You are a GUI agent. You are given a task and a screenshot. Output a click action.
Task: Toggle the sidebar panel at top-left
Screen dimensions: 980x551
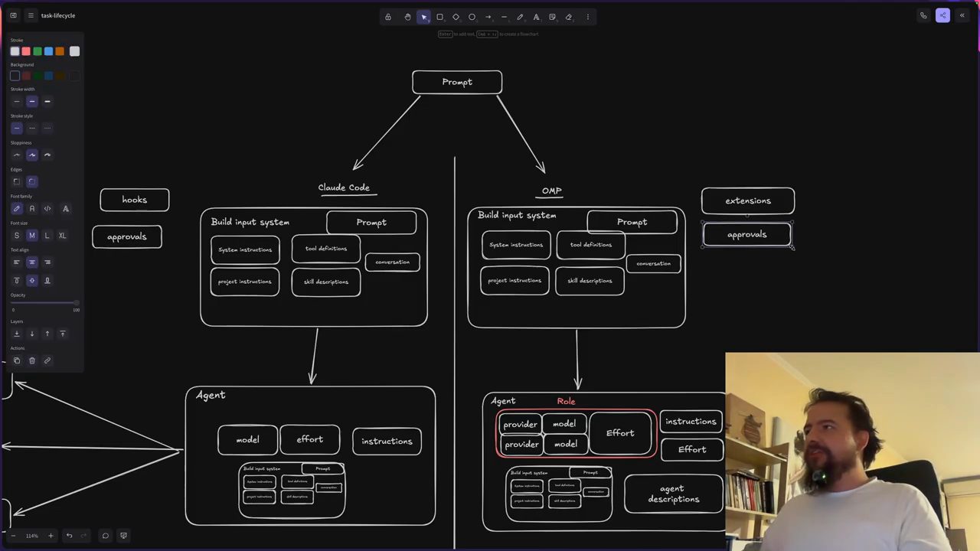[13, 15]
